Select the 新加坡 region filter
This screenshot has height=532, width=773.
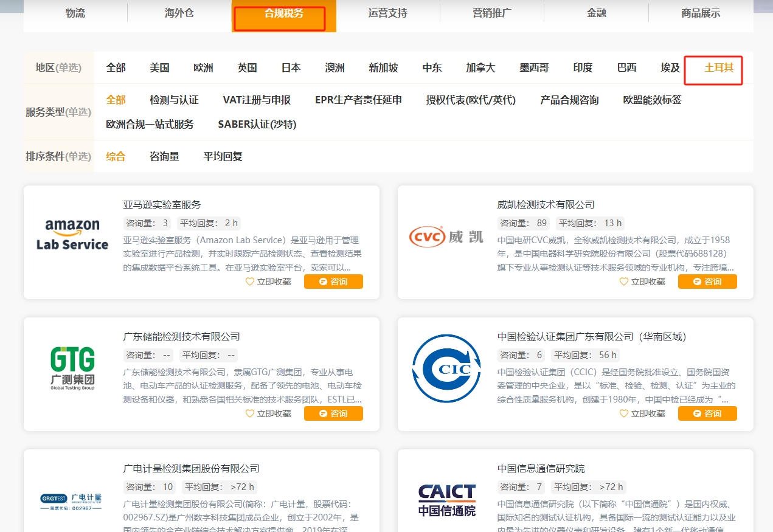point(383,67)
